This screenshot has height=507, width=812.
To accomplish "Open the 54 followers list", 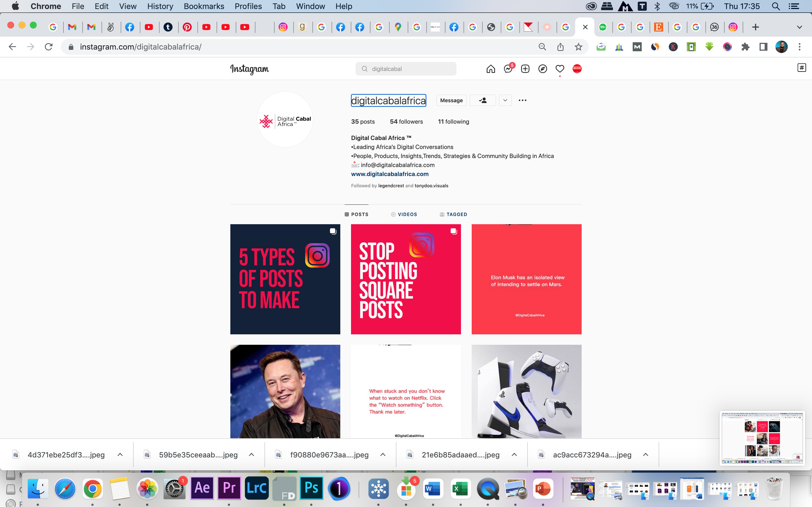I will 406,122.
